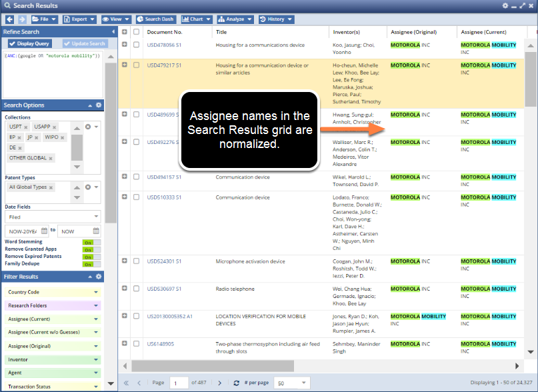Open Filter Results gear settings

click(x=99, y=276)
